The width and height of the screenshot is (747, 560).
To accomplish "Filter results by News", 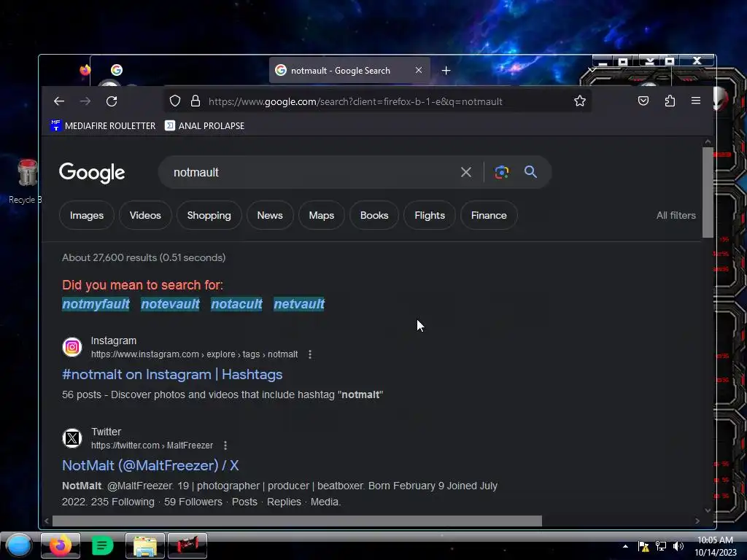I will (270, 215).
